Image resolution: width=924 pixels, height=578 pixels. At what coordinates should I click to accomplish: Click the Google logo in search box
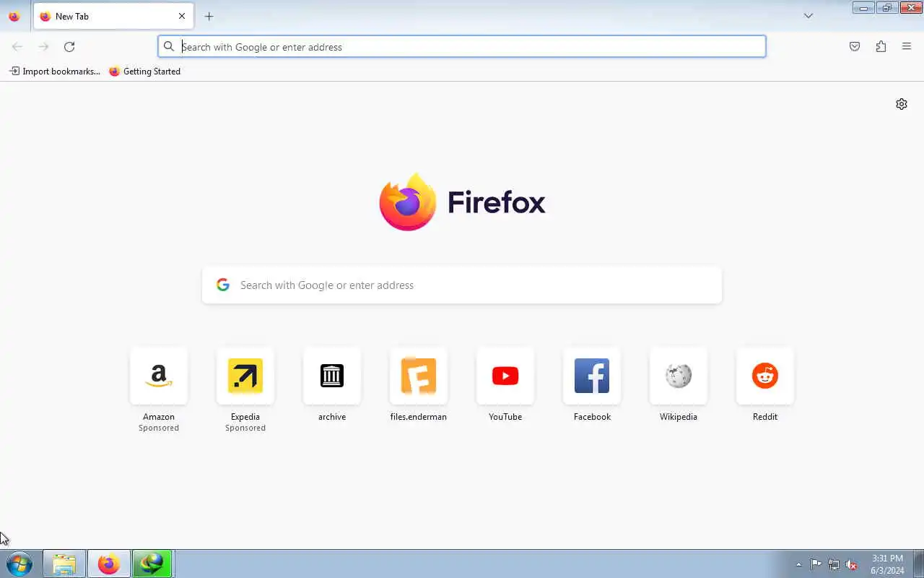point(223,285)
